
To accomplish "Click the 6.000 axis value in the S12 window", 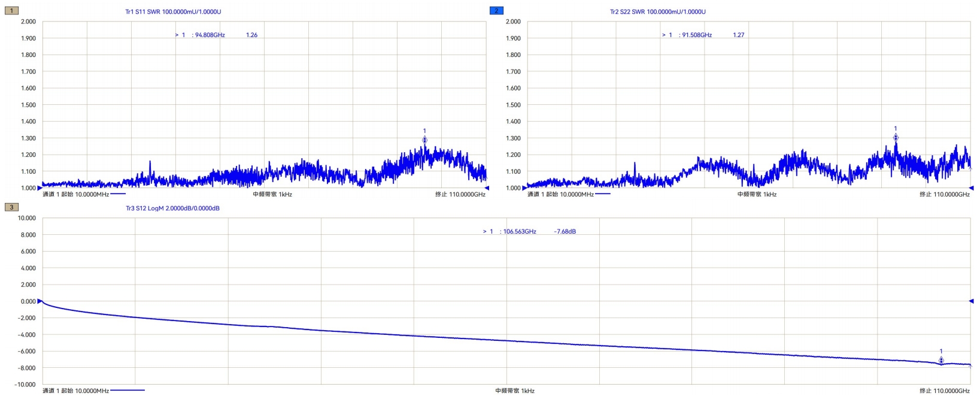I will (x=29, y=252).
